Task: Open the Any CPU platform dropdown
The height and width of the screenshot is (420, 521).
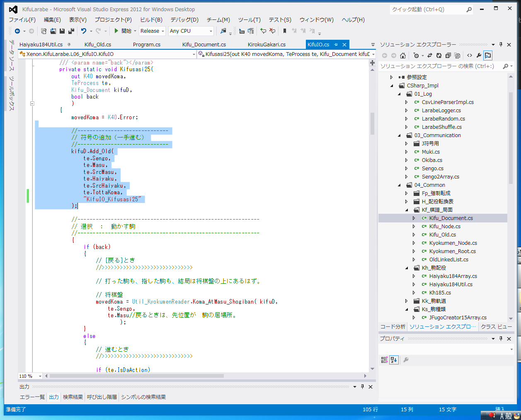Action: 191,31
